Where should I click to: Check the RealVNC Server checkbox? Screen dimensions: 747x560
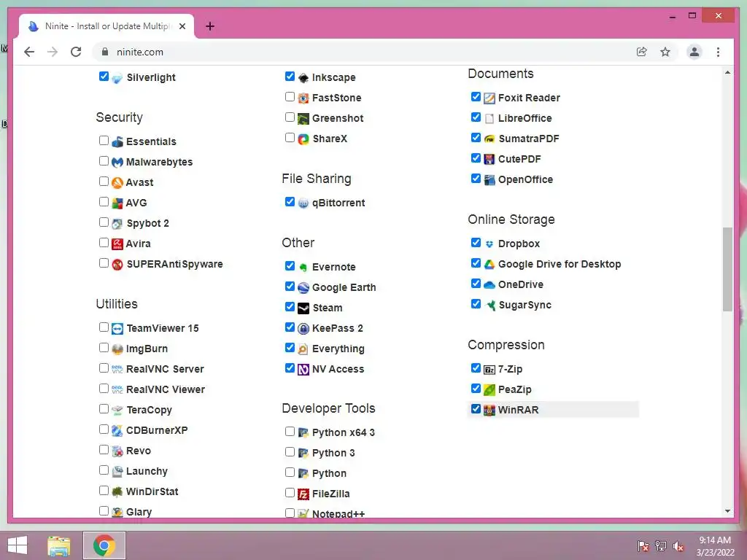tap(104, 368)
